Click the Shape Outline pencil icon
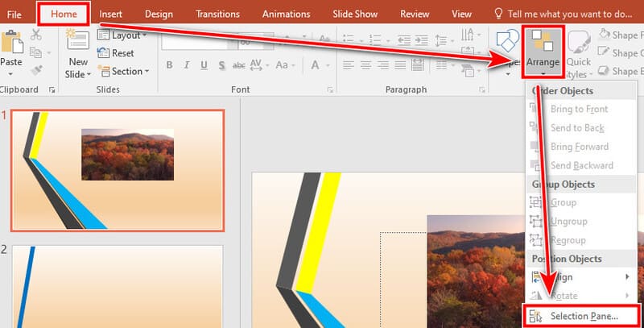 [604, 52]
